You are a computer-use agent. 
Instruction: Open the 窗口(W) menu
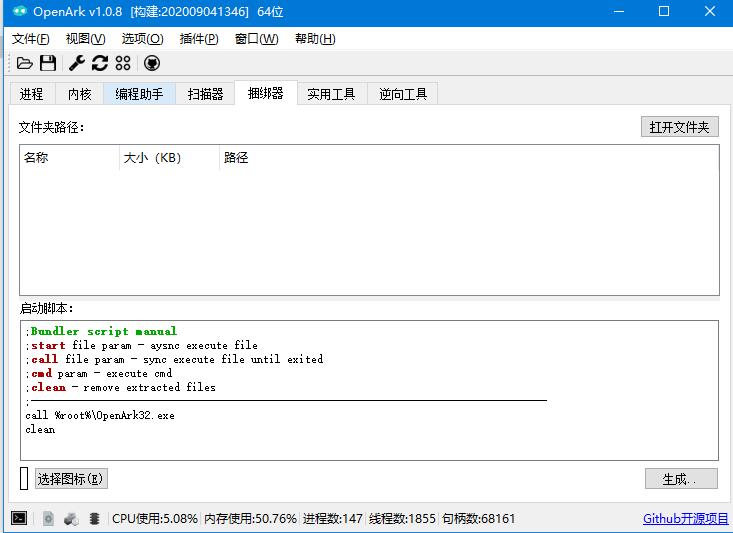(257, 39)
